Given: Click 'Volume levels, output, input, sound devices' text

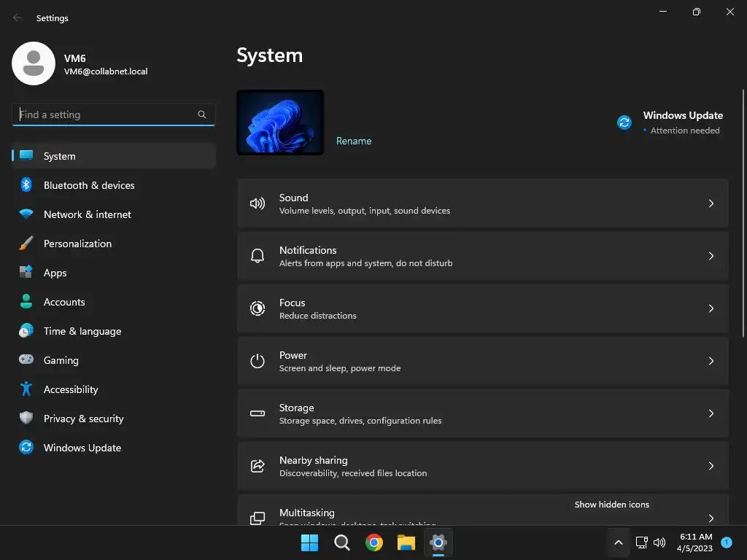Looking at the screenshot, I should (365, 211).
